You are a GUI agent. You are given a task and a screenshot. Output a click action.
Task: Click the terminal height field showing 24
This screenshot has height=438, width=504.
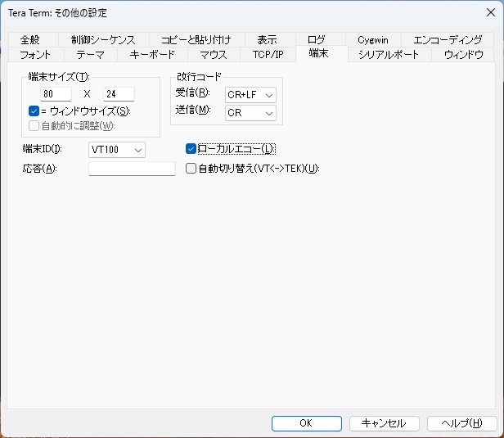[119, 94]
